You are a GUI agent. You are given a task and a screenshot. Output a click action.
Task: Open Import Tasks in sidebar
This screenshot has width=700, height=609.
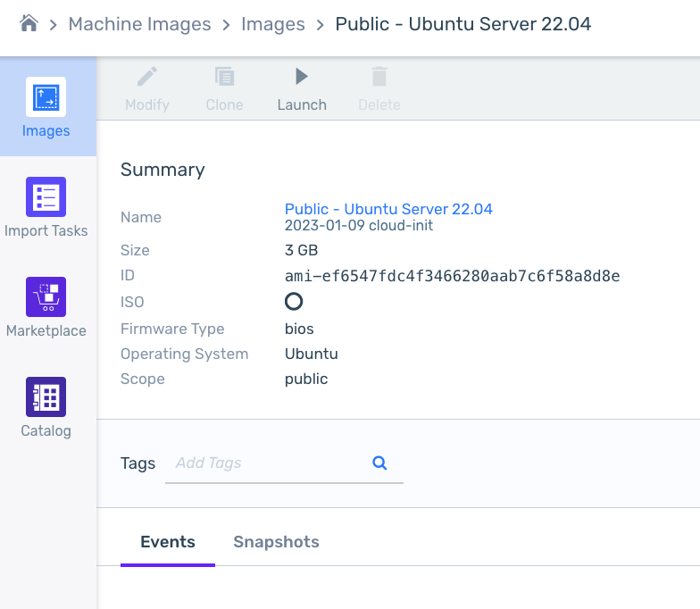46,207
